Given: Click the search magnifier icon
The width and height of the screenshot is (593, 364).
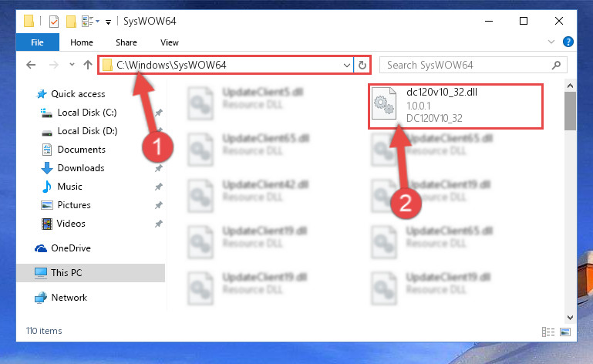Looking at the screenshot, I should [556, 65].
